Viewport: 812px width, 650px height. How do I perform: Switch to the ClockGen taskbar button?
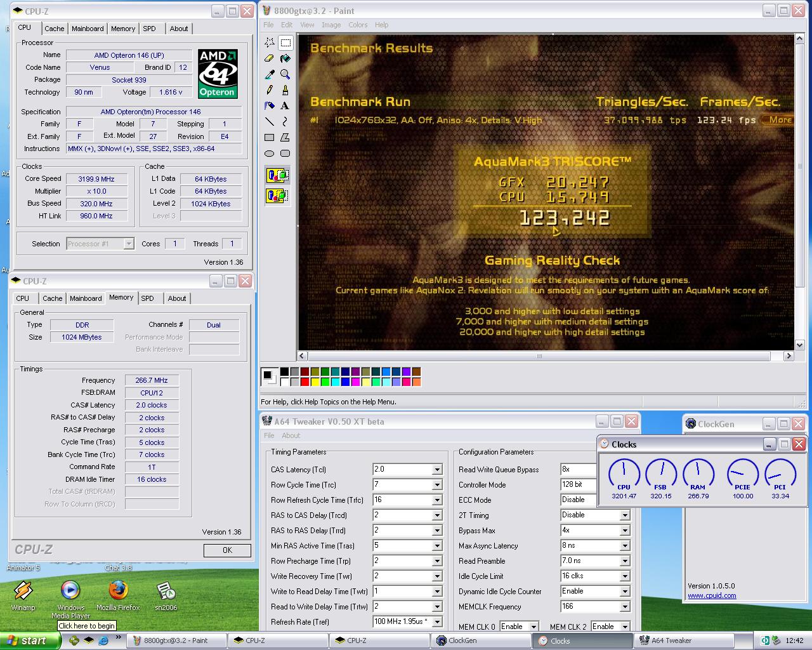481,641
